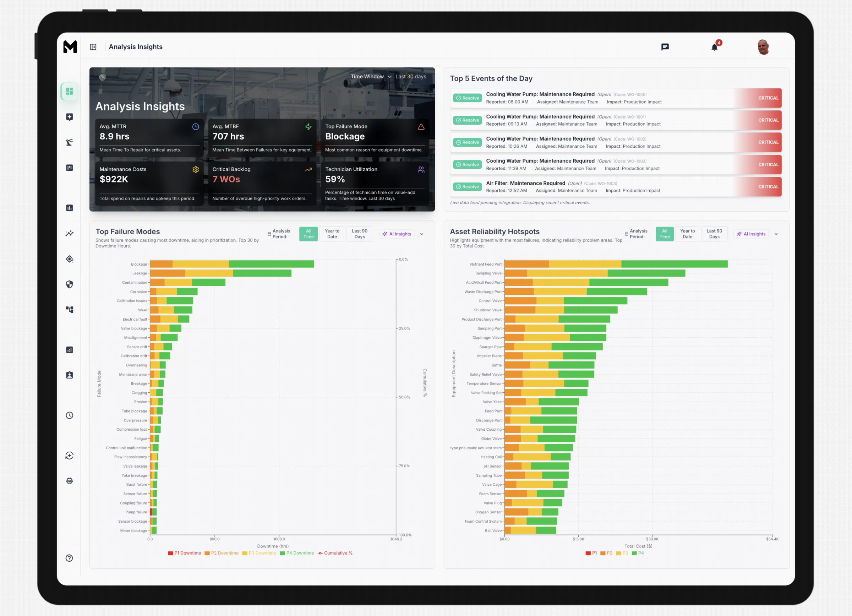Select All Time for Asset Reliability Hotspots
852x616 pixels.
[x=665, y=234]
